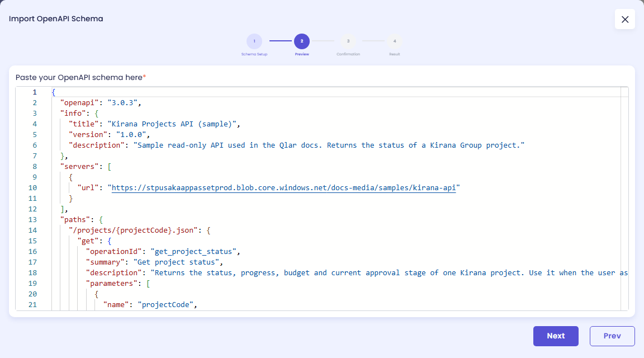Click the Schema Setup step label
The height and width of the screenshot is (358, 644).
coord(254,54)
